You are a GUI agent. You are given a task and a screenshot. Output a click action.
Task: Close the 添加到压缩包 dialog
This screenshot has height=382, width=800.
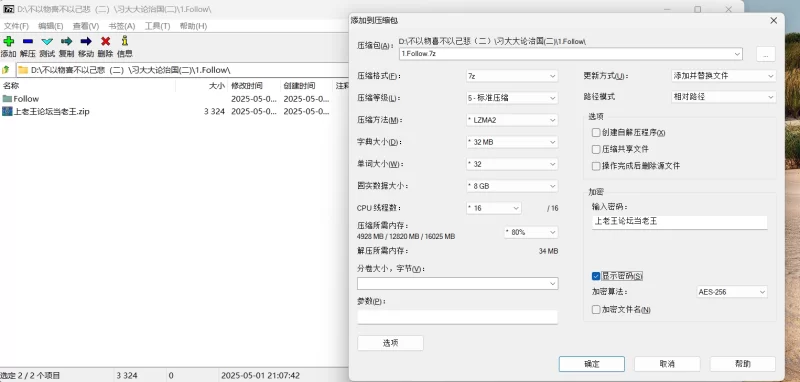[x=773, y=20]
